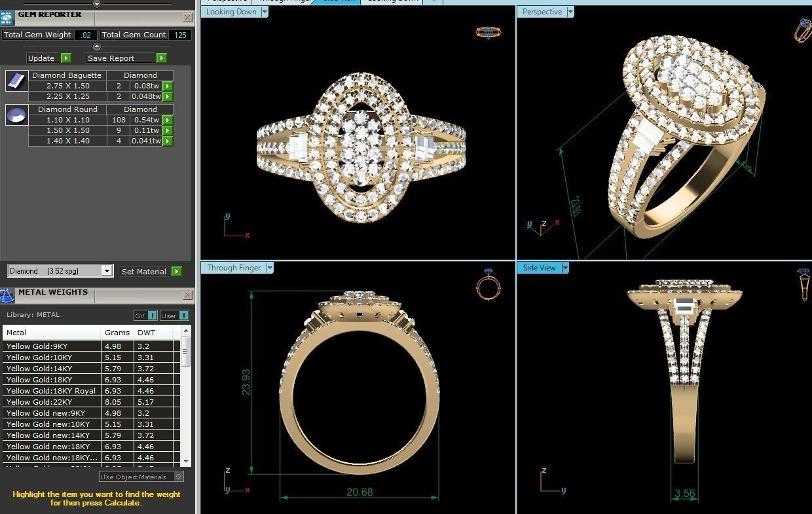Click the metal list scroll down arrow

coord(186,462)
